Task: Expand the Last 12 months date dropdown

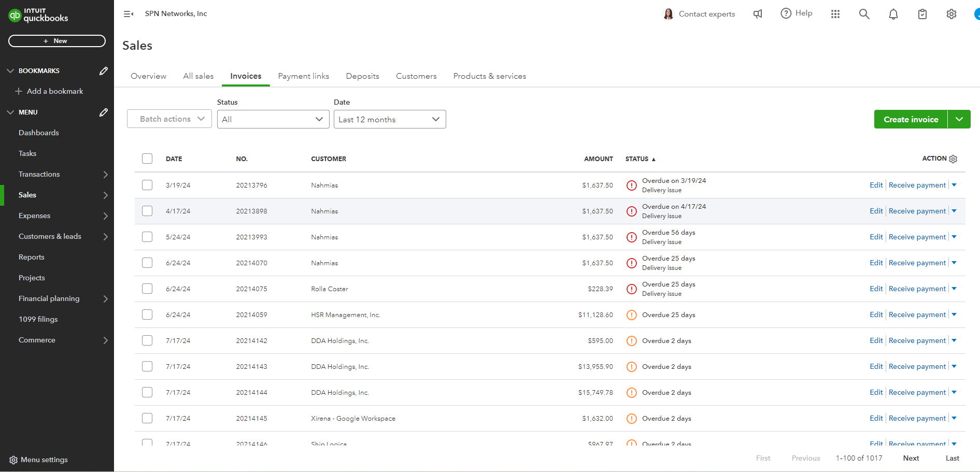Action: click(x=389, y=119)
